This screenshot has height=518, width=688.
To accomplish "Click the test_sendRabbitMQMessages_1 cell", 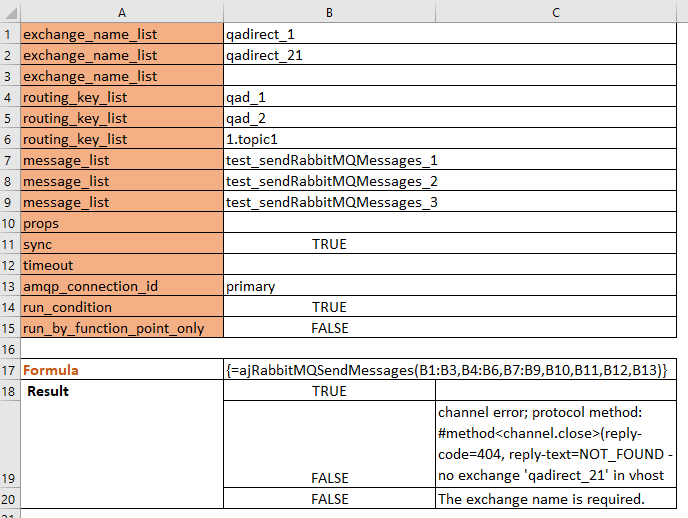I will 332,160.
